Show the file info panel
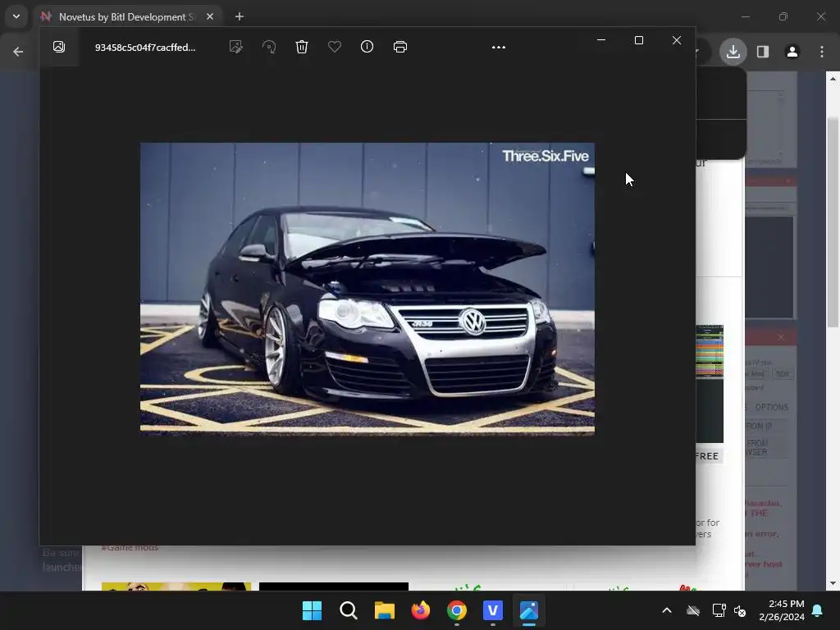The width and height of the screenshot is (840, 630). (367, 47)
